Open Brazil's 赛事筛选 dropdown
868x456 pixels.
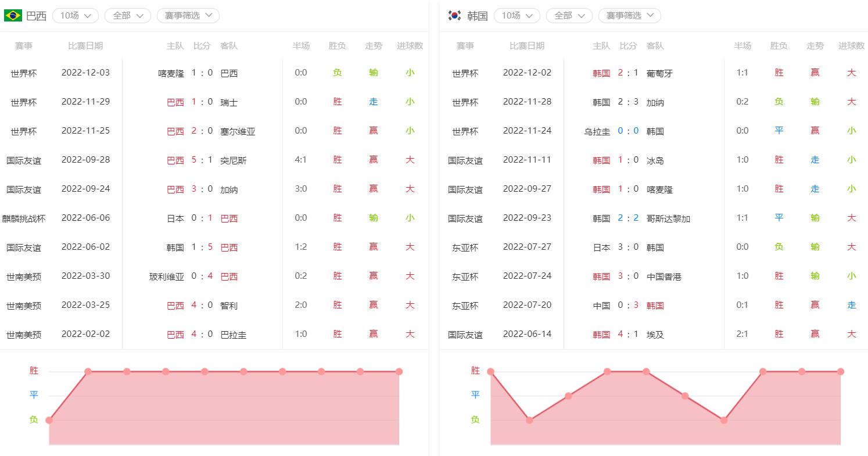point(188,16)
